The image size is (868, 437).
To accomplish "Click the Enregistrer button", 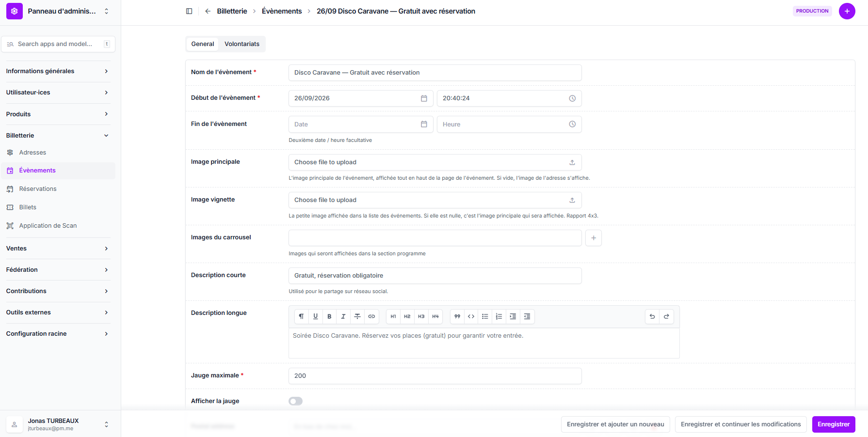I will click(x=833, y=424).
